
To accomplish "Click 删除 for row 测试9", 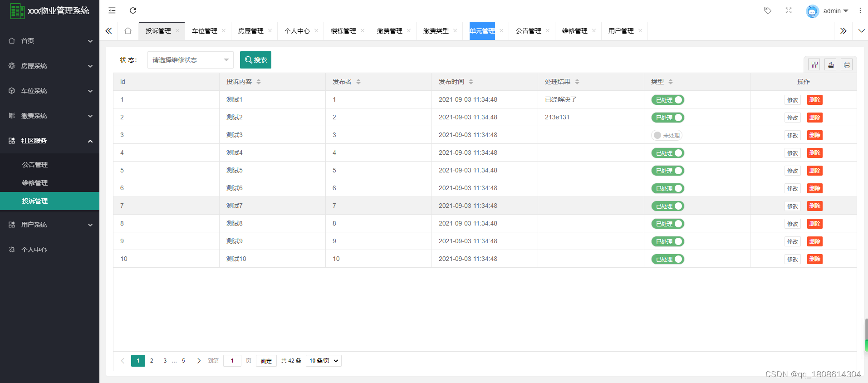I will coord(815,241).
